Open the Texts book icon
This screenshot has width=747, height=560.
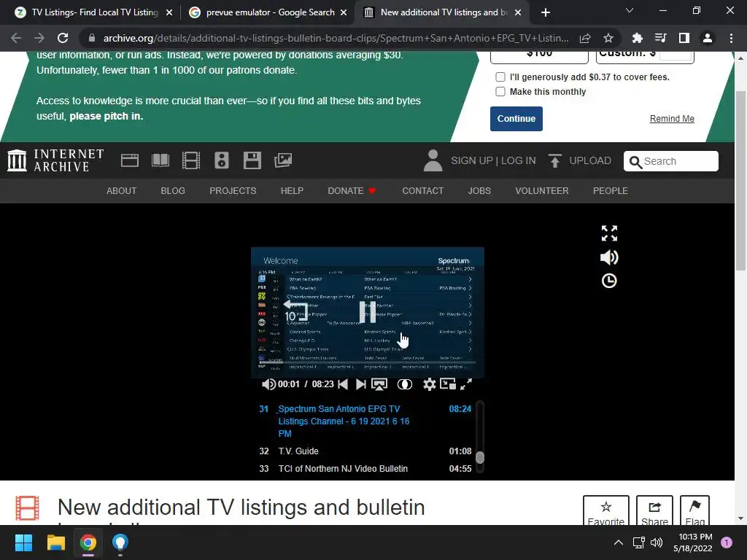click(x=160, y=160)
